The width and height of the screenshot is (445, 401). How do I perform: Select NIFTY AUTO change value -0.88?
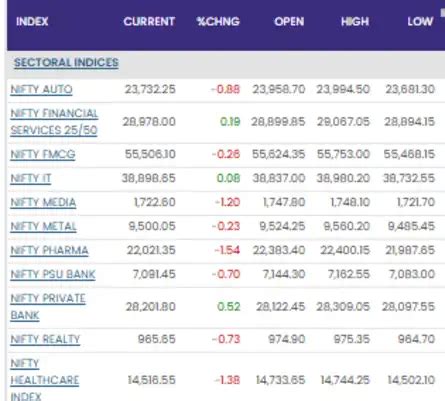point(225,89)
